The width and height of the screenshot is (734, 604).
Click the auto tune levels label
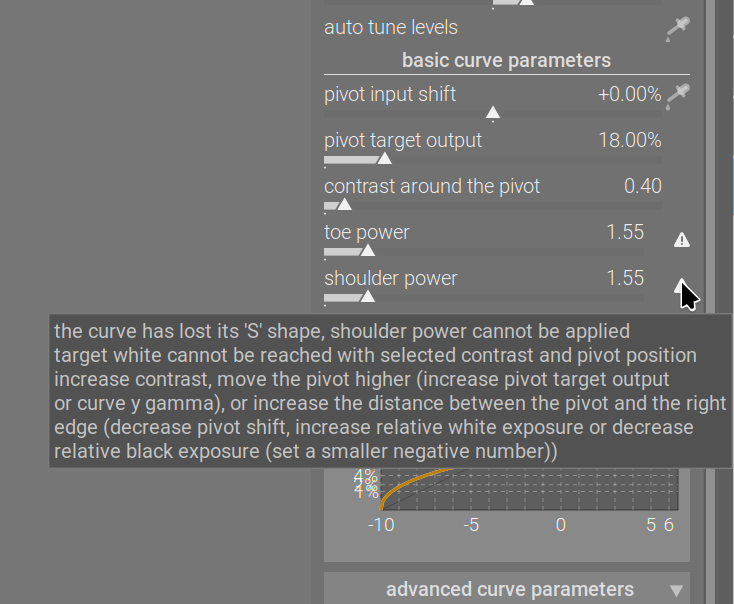(391, 27)
